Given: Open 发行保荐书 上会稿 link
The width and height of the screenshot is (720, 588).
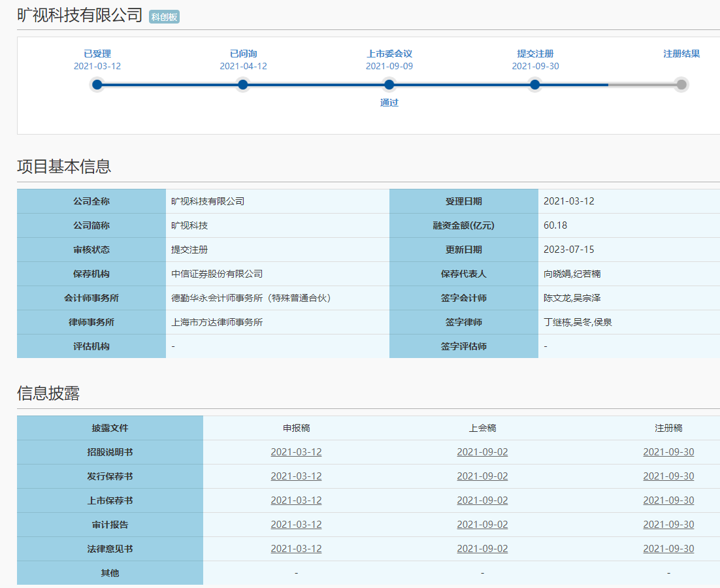Looking at the screenshot, I should pos(482,476).
